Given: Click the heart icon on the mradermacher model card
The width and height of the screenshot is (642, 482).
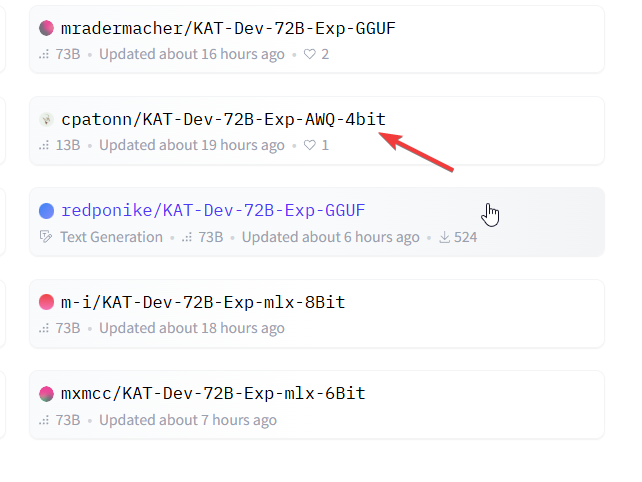Looking at the screenshot, I should 310,54.
